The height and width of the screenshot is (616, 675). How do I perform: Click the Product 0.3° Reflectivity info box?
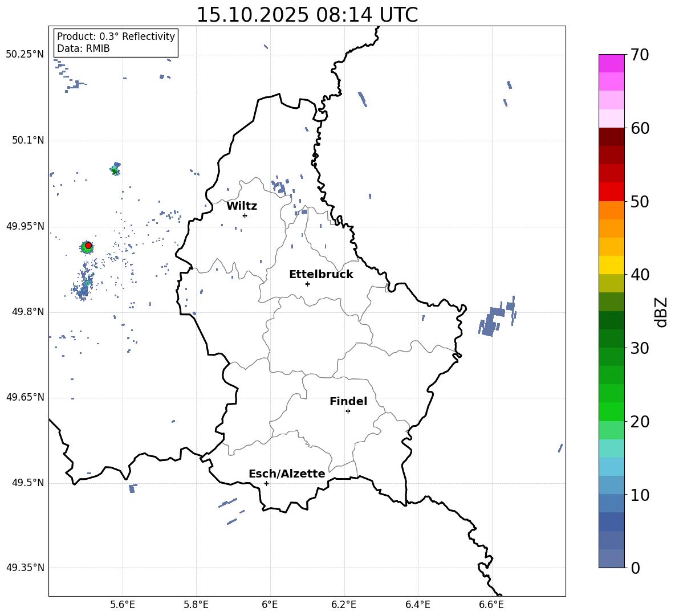pos(116,43)
